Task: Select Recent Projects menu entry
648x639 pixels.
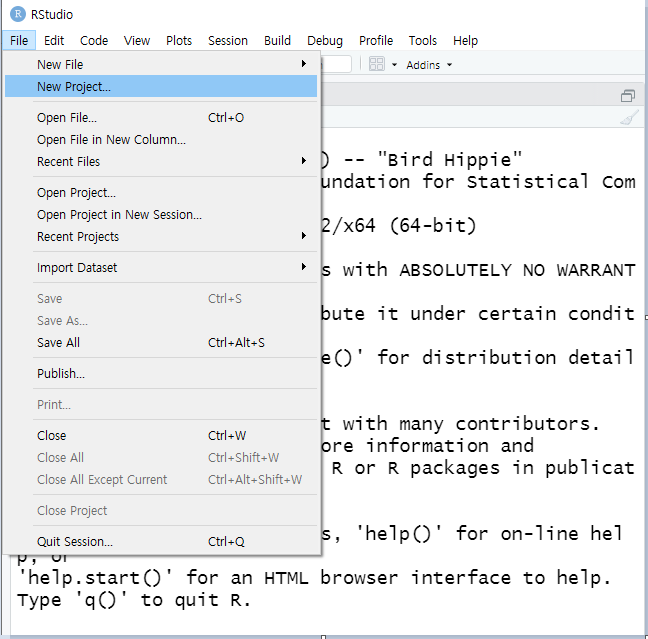Action: 161,236
